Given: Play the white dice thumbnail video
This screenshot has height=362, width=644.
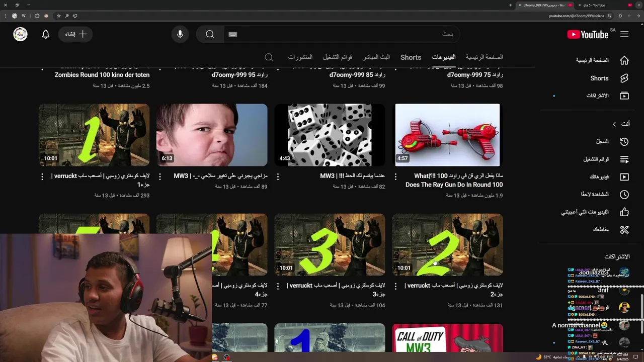Looking at the screenshot, I should click(x=330, y=135).
